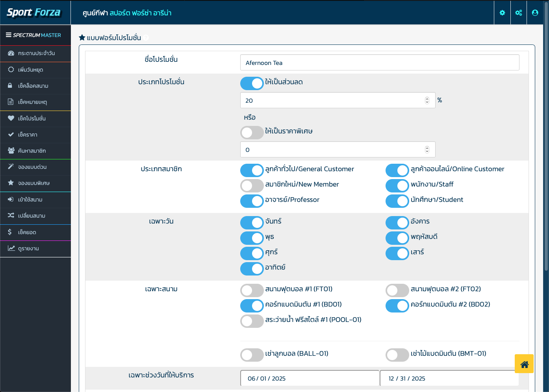
Task: Enable เช่าลูกบอล (BALL-01) rental toggle
Action: [x=252, y=355]
